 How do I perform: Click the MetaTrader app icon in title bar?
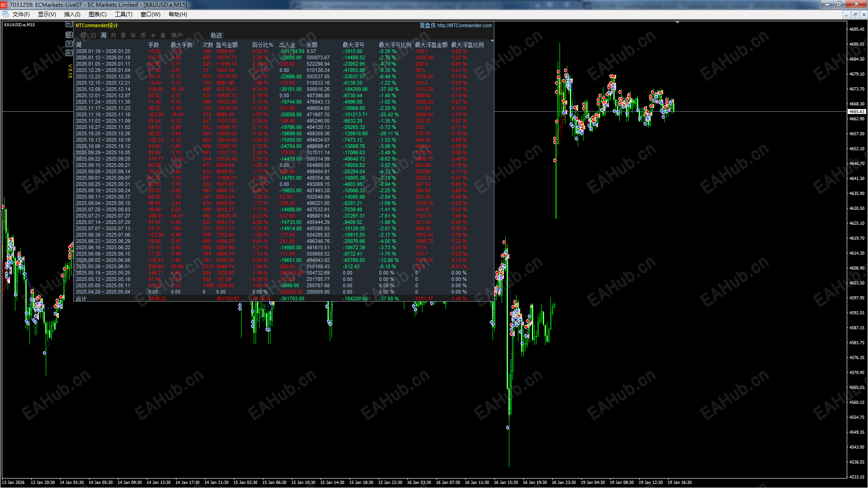(4, 5)
